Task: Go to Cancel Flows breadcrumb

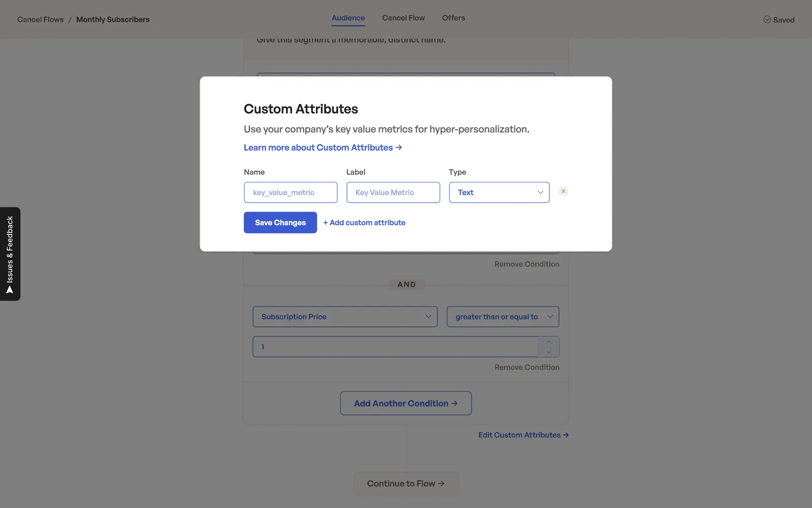Action: click(x=40, y=19)
